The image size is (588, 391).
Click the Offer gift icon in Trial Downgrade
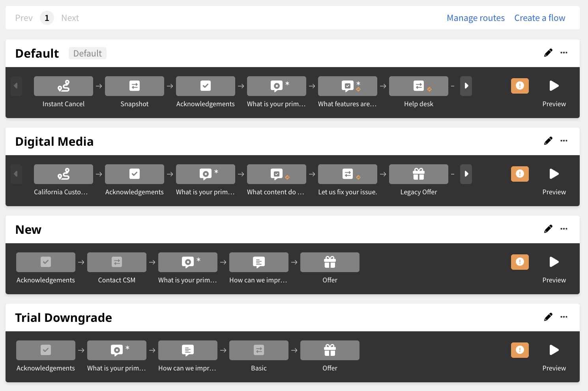(x=330, y=350)
